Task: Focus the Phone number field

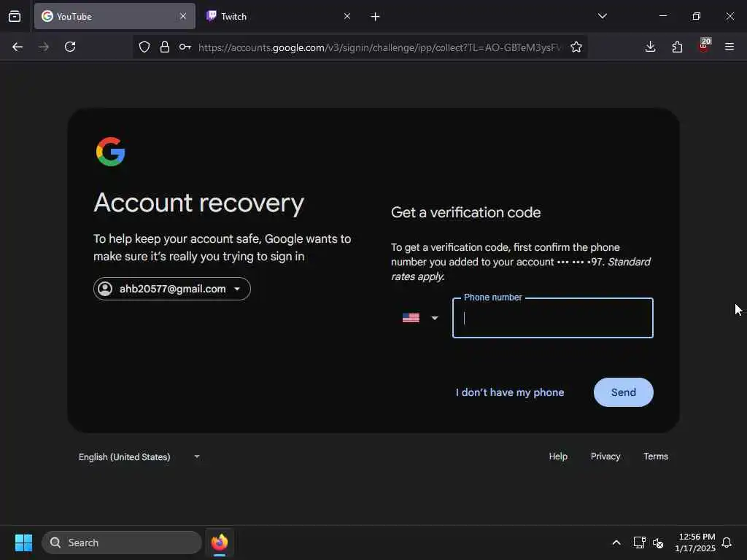Action: click(x=553, y=318)
